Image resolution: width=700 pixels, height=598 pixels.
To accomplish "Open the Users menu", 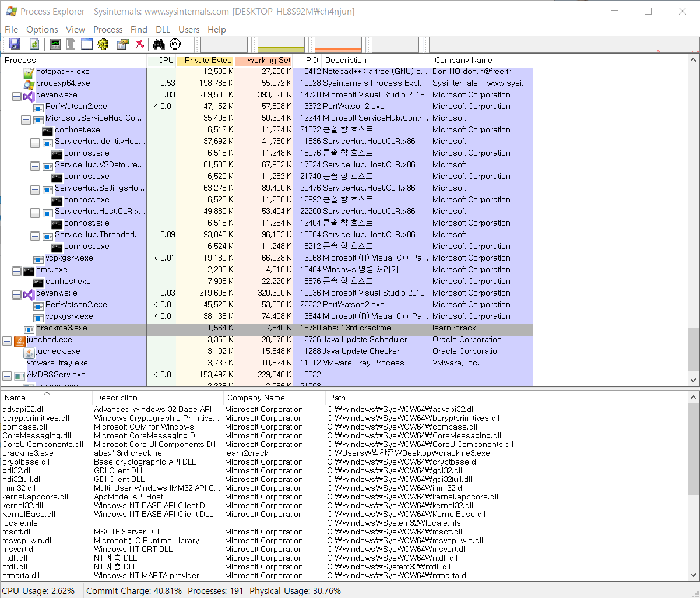I will pos(189,29).
